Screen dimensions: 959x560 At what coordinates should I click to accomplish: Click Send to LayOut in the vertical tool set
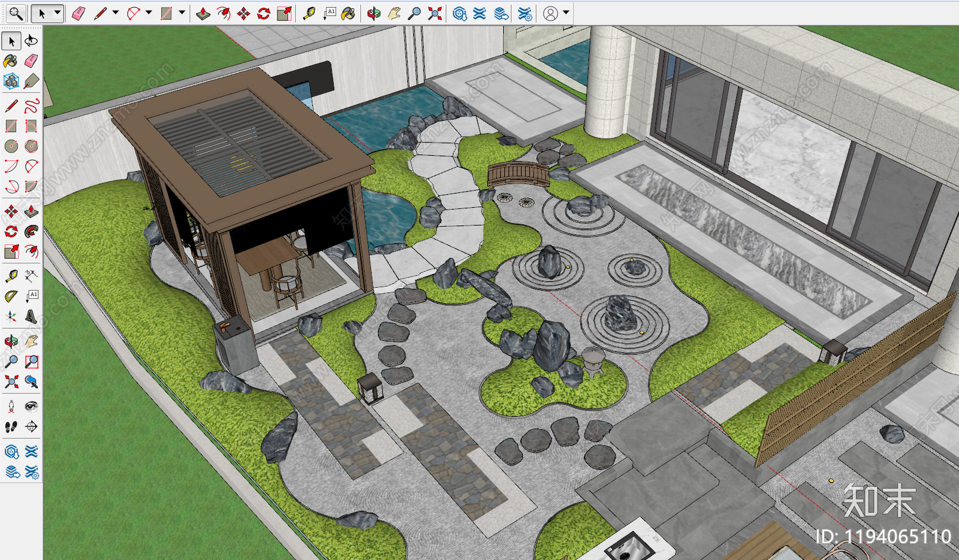click(x=11, y=472)
